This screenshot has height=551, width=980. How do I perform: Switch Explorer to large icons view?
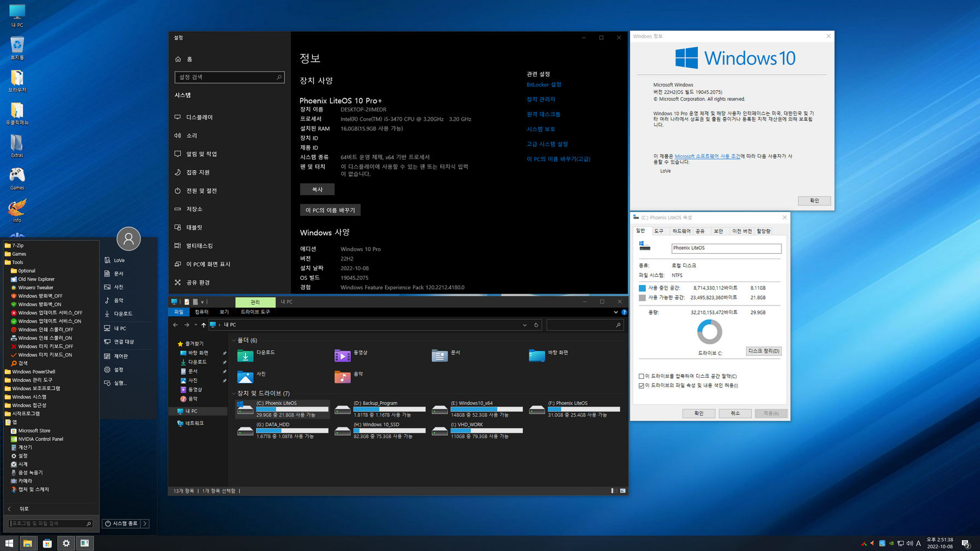click(x=623, y=491)
